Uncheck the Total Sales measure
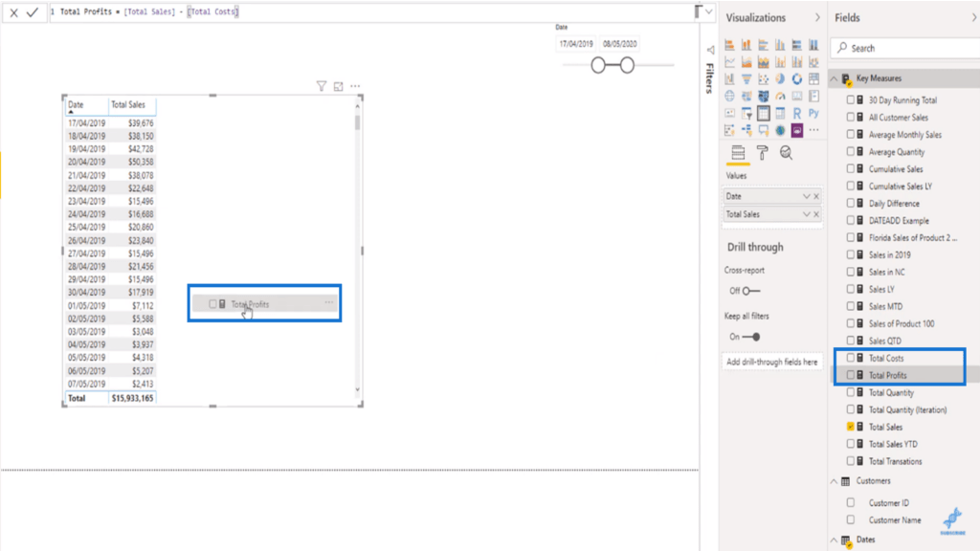The image size is (980, 551). 851,427
